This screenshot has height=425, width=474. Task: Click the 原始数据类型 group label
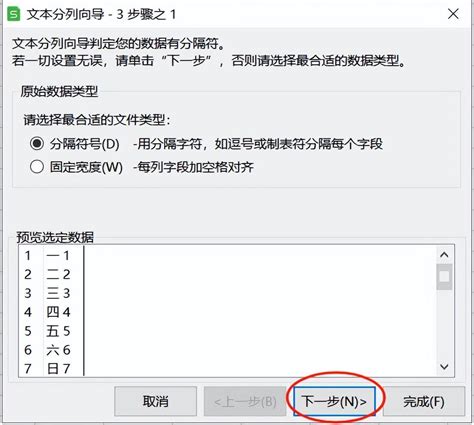click(59, 91)
